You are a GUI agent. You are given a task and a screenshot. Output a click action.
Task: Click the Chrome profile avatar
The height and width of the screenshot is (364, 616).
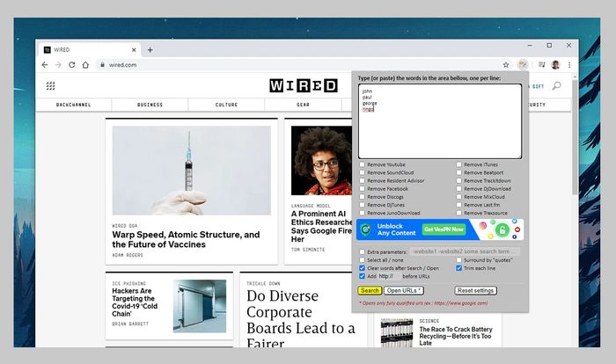point(555,65)
